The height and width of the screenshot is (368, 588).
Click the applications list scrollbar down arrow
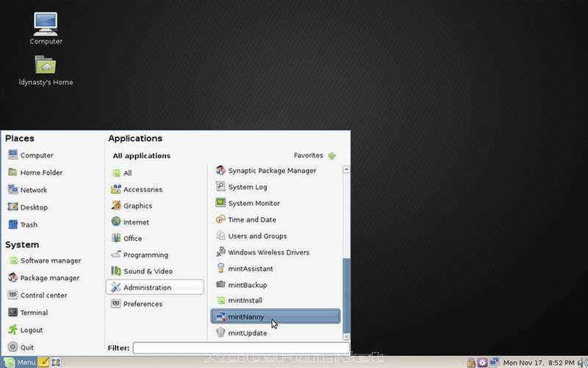[346, 336]
